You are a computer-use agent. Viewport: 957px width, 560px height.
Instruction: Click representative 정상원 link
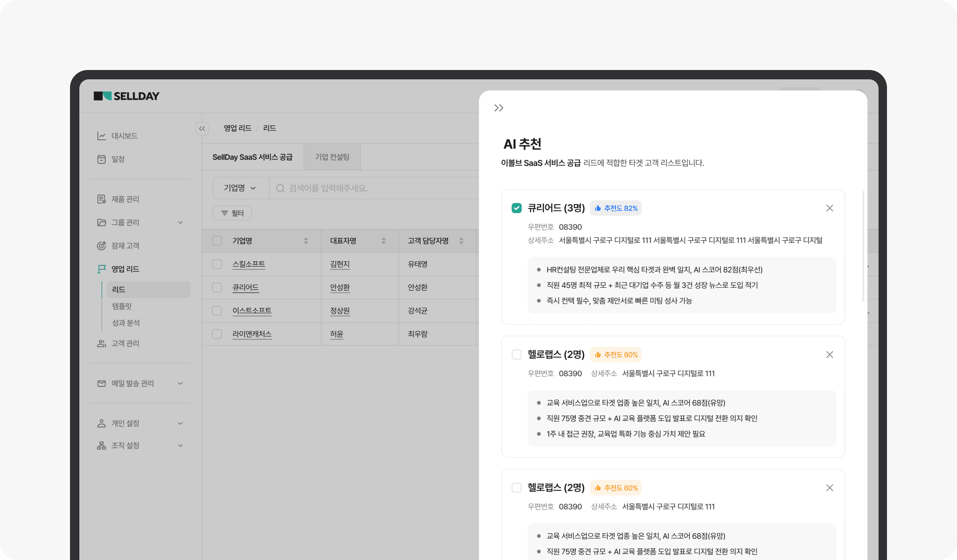click(x=340, y=311)
